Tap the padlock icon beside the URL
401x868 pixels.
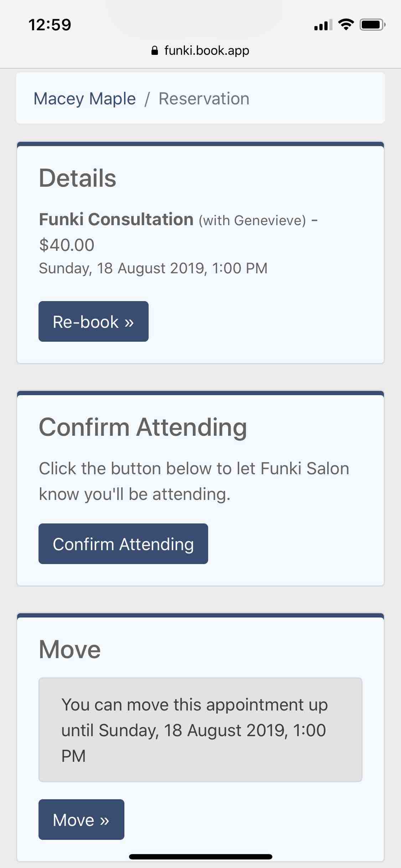[x=154, y=51]
